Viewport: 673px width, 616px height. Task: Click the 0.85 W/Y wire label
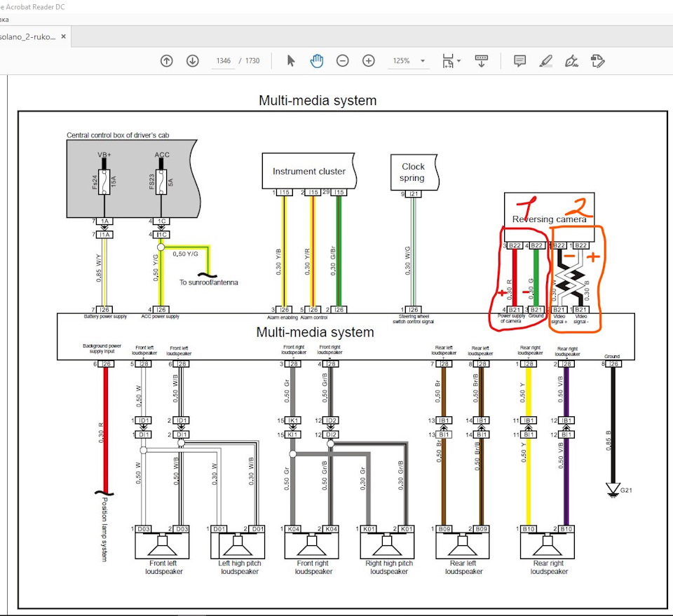[99, 268]
